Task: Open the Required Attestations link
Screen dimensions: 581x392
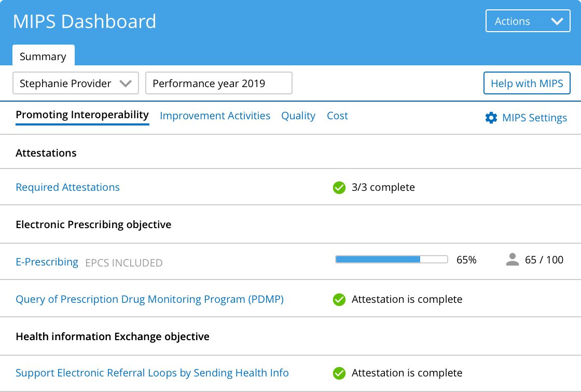Action: (x=67, y=187)
